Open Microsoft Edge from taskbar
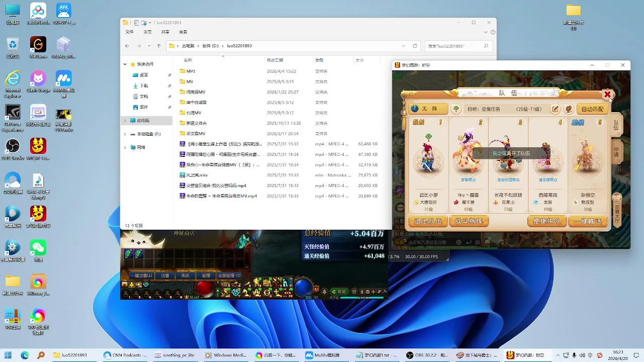 click(x=25, y=355)
